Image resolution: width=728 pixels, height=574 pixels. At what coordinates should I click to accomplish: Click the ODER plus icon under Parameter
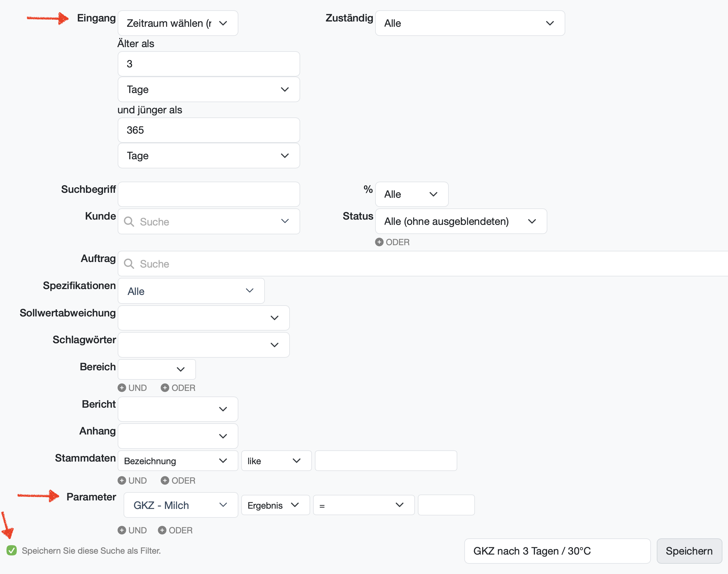162,530
